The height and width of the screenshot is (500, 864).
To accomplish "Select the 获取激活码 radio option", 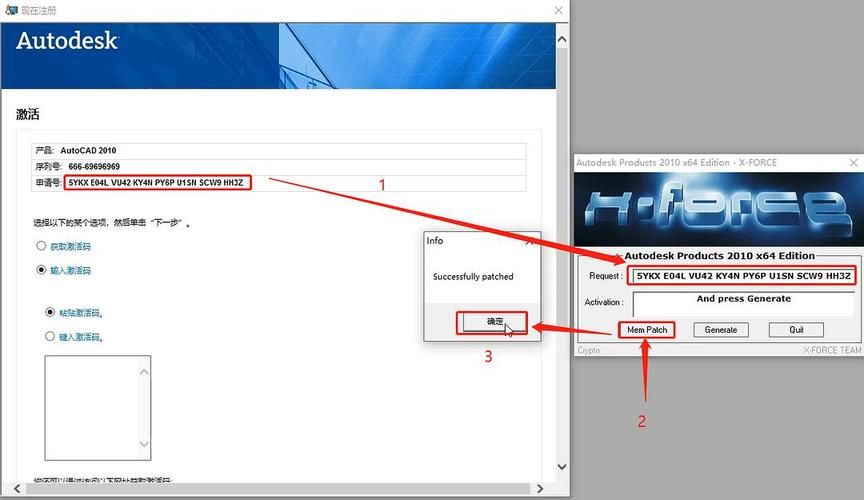I will coord(41,246).
